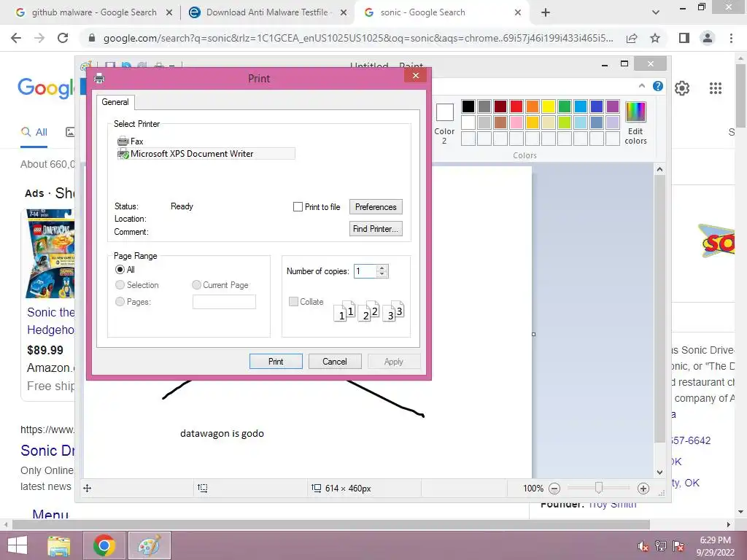Bookmark this page with the star
Viewport: 747px width, 560px height.
click(x=655, y=38)
